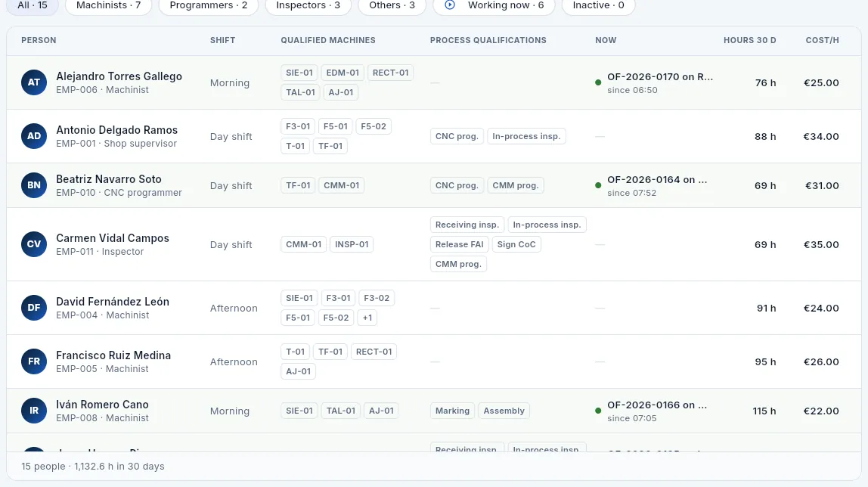The image size is (868, 487).
Task: Click RECT-01 tag in Francisco's row
Action: point(374,352)
